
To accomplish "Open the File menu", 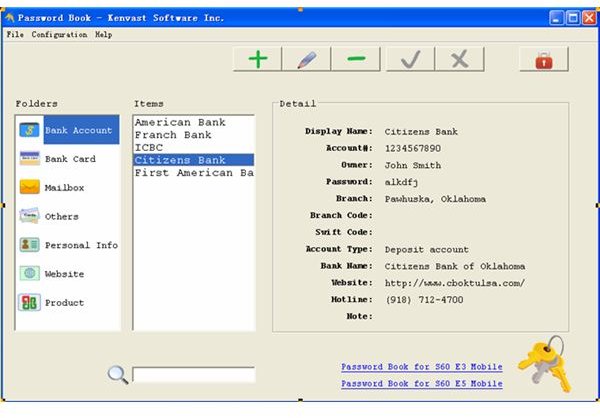I will [15, 34].
